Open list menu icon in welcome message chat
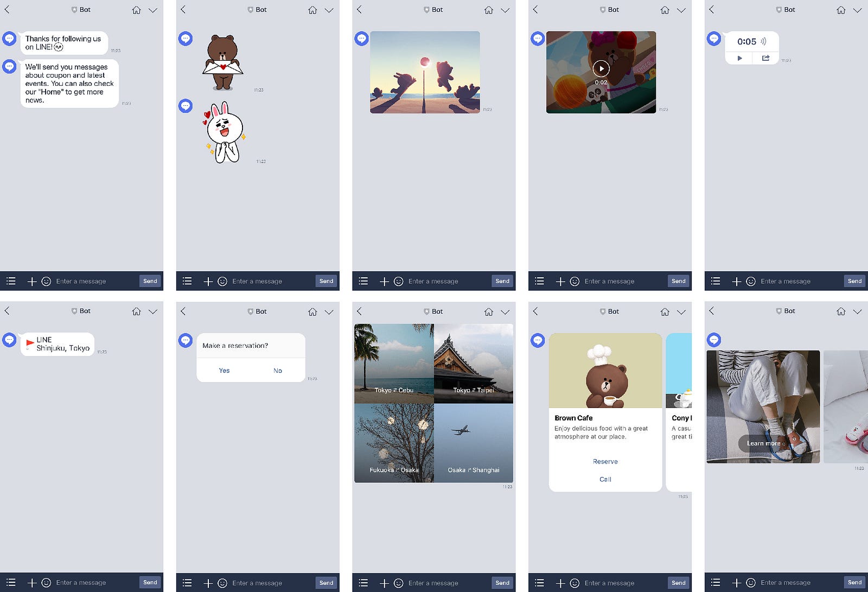 pos(11,281)
